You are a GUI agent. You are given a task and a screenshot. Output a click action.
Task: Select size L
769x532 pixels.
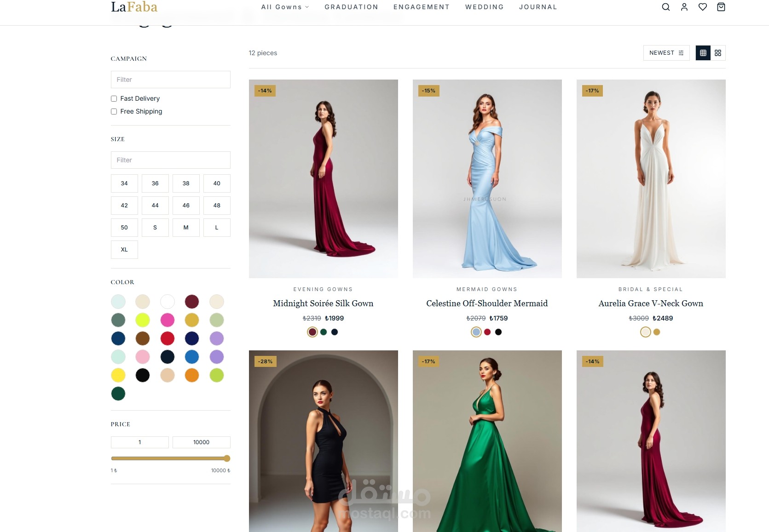tap(217, 228)
